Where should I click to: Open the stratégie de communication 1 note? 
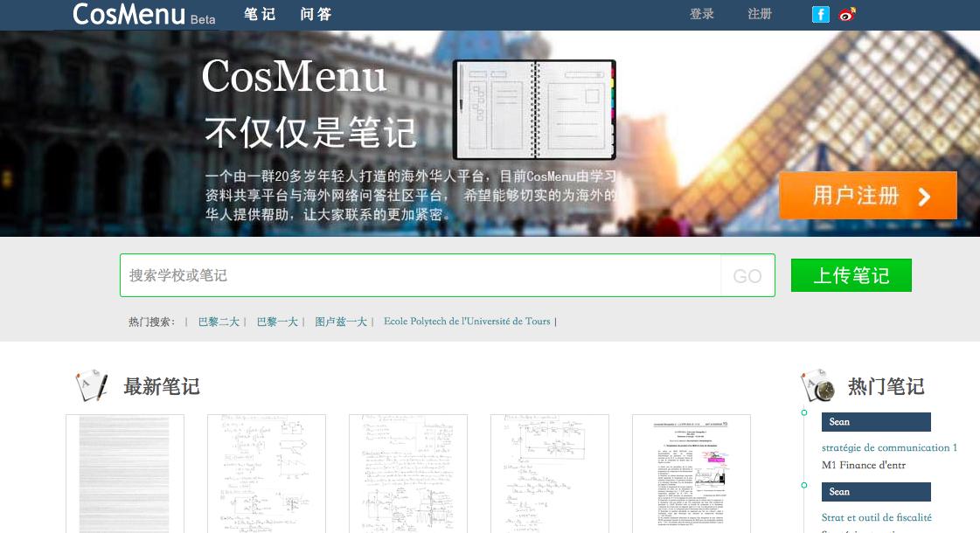pyautogui.click(x=889, y=447)
